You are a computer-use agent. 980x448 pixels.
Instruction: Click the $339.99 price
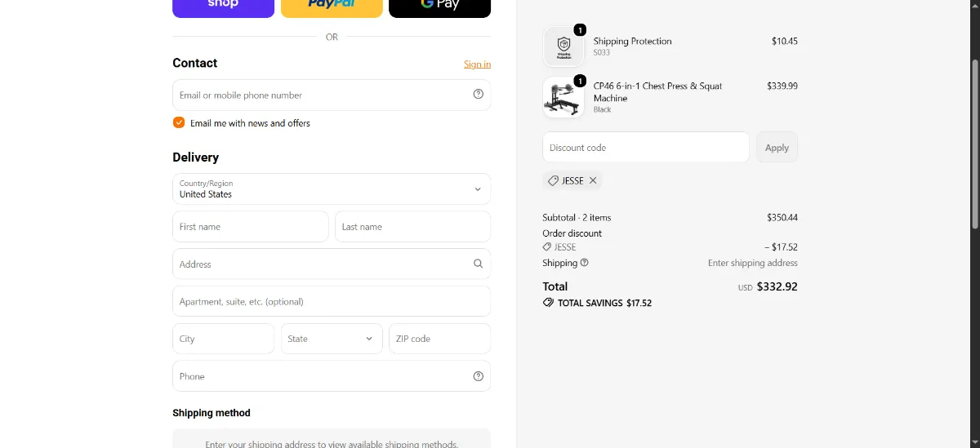782,86
